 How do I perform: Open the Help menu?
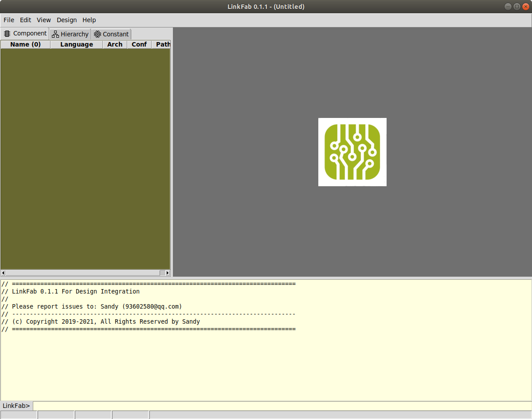89,20
